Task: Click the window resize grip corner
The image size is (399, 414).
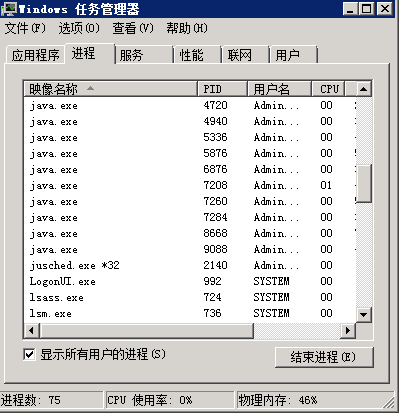Action: click(x=389, y=403)
